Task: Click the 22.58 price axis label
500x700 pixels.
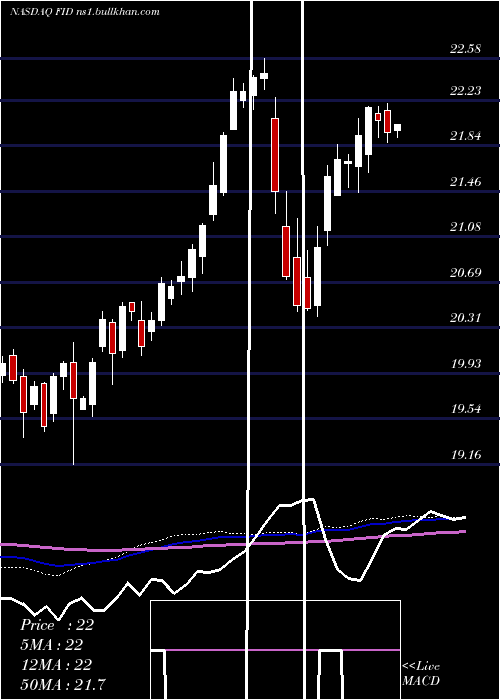Action: [466, 49]
